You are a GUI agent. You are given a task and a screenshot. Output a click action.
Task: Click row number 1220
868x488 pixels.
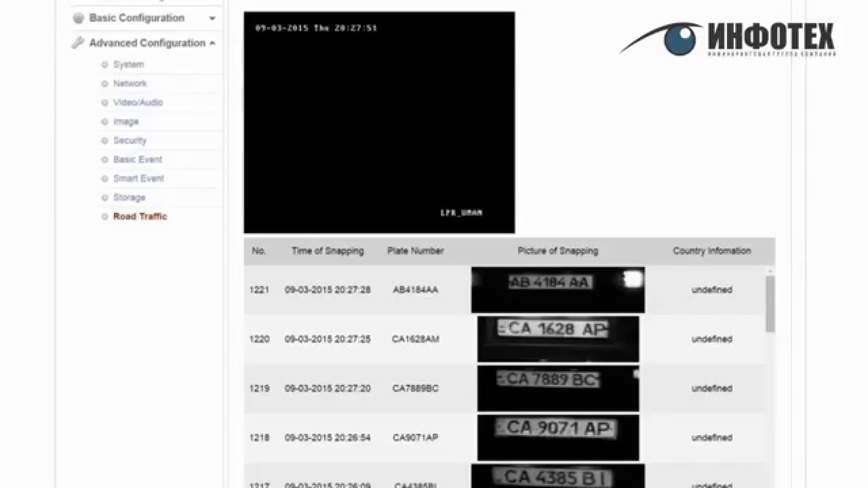pyautogui.click(x=259, y=339)
